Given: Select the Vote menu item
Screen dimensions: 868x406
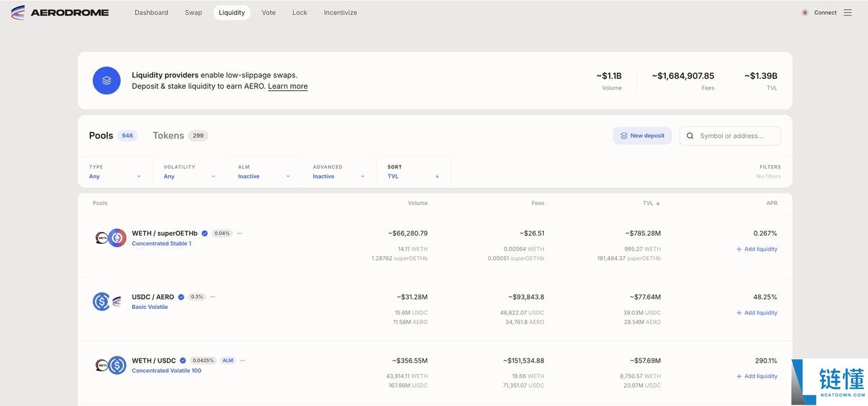Looking at the screenshot, I should tap(269, 12).
